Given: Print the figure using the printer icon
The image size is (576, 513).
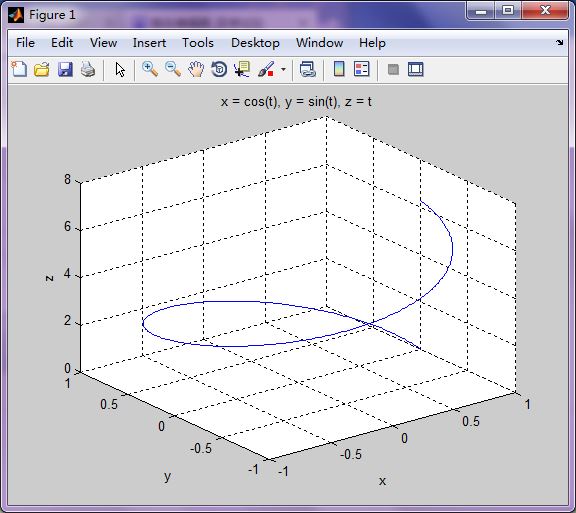Looking at the screenshot, I should 88,69.
